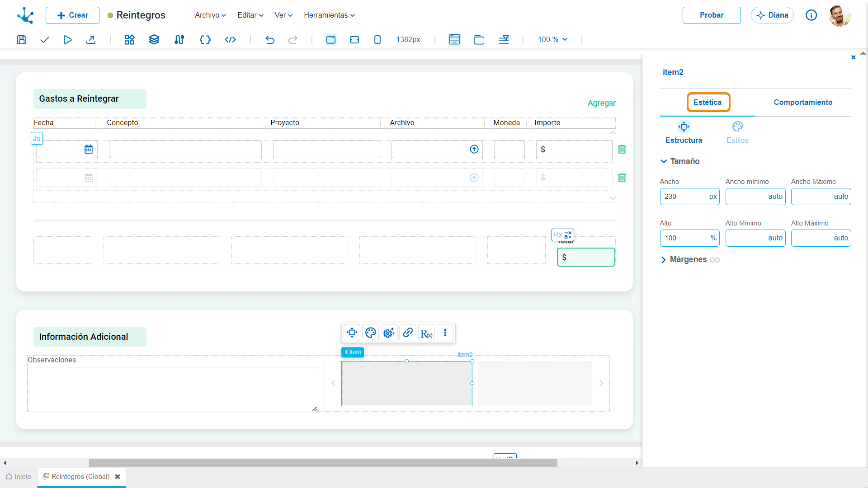Click the link chain icon in floating toolbar
This screenshot has height=488, width=868.
408,333
